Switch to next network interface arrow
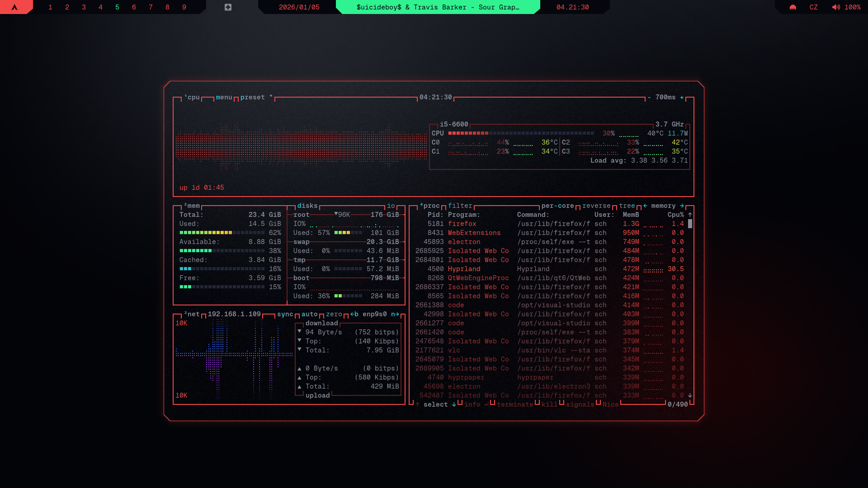 click(x=395, y=314)
